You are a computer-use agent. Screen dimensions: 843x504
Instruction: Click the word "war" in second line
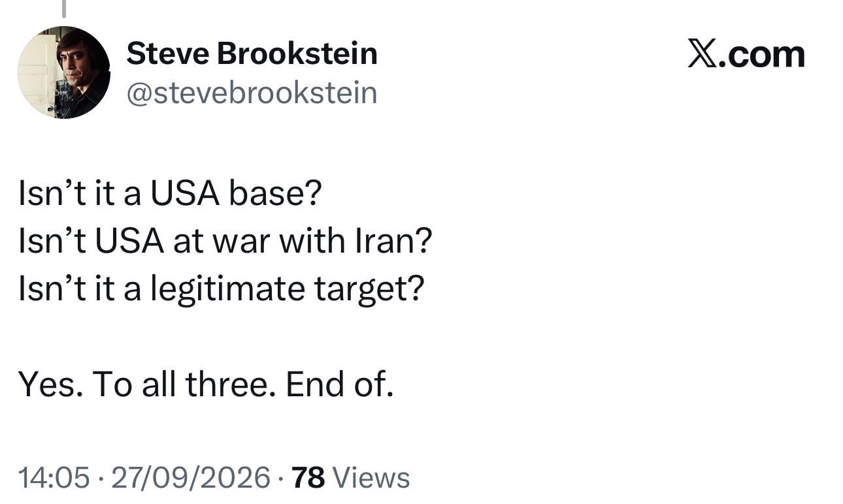tap(249, 243)
